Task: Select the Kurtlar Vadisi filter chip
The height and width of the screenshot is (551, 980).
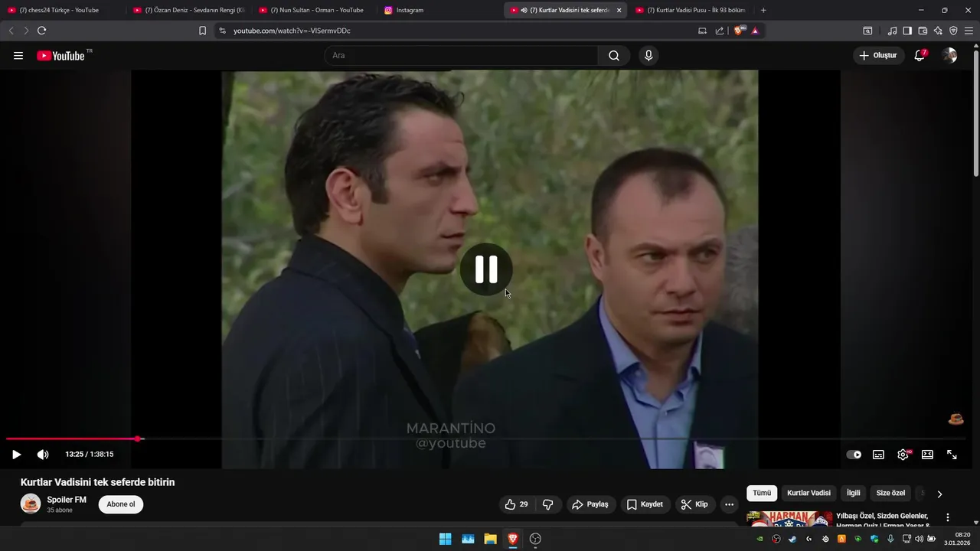Action: (808, 494)
